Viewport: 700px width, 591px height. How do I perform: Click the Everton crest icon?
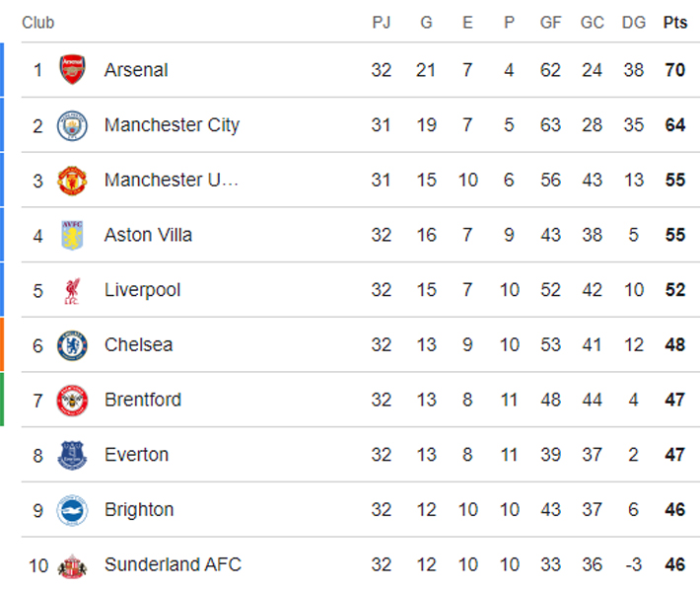click(72, 455)
